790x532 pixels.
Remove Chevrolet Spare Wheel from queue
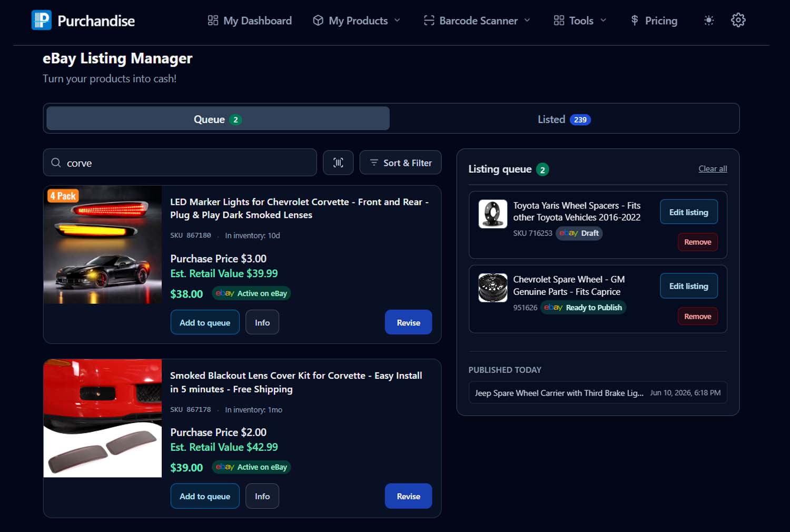pos(698,317)
